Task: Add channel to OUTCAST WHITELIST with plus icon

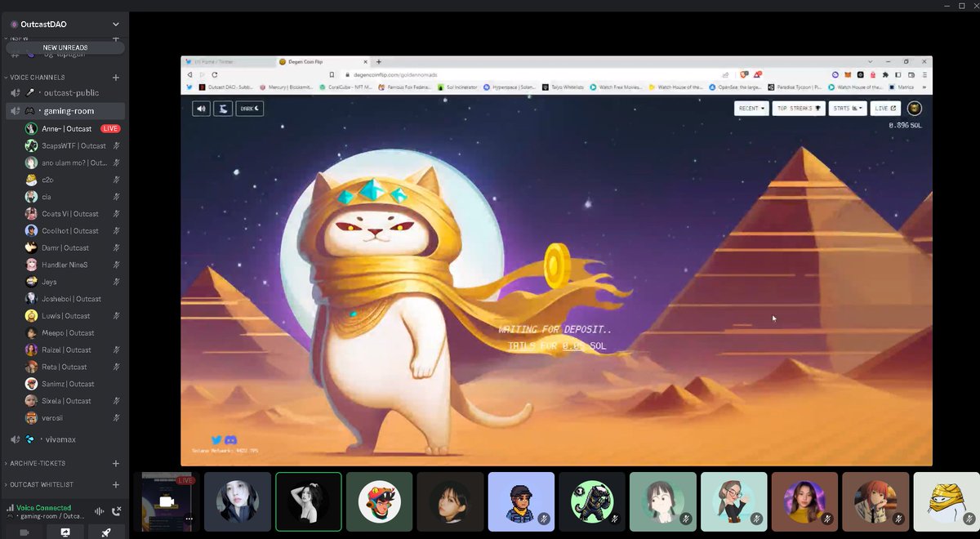Action: point(116,484)
